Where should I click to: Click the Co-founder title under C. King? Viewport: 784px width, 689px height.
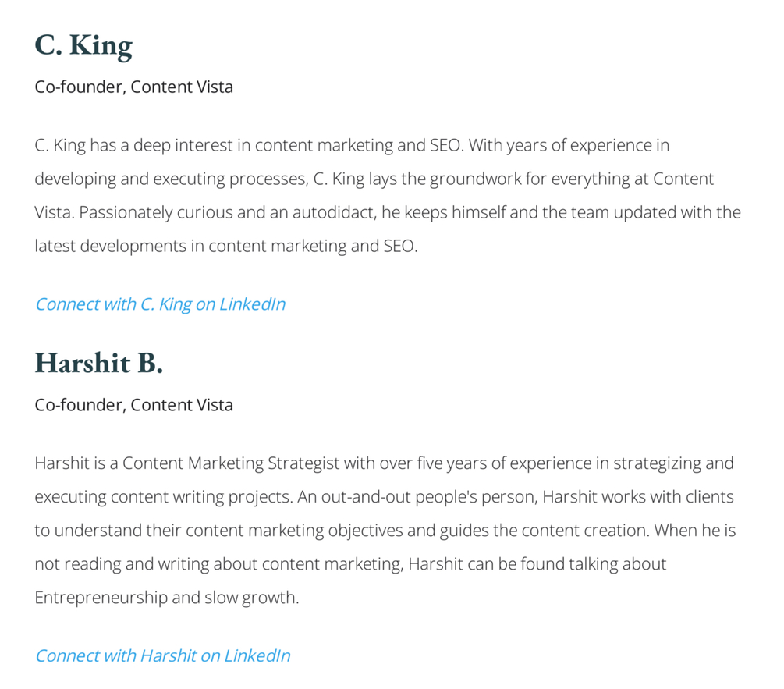pyautogui.click(x=133, y=87)
